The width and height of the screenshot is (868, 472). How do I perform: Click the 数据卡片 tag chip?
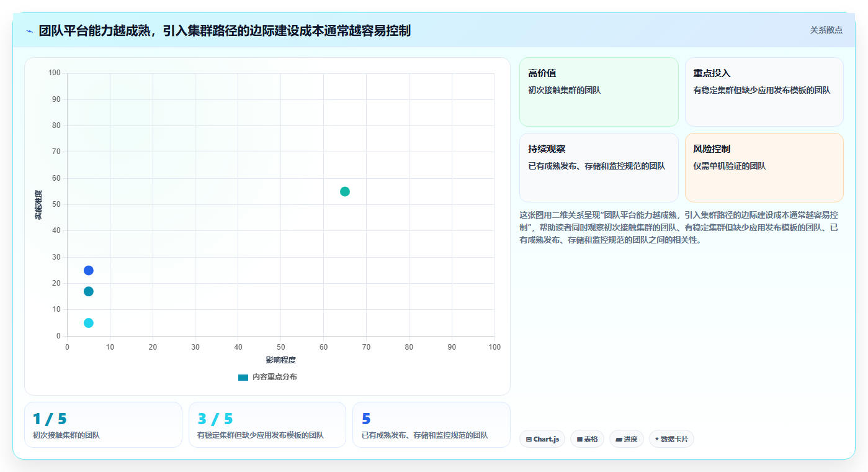click(671, 439)
